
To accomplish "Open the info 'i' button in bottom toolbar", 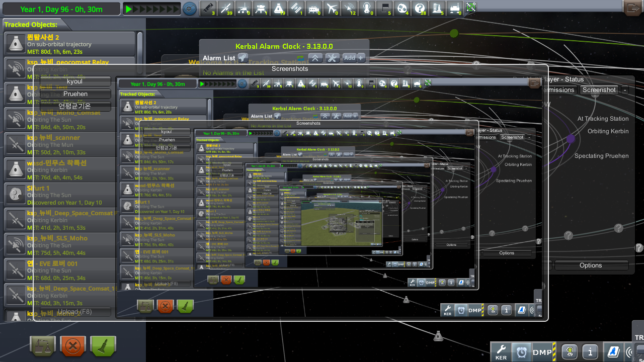I will (591, 352).
